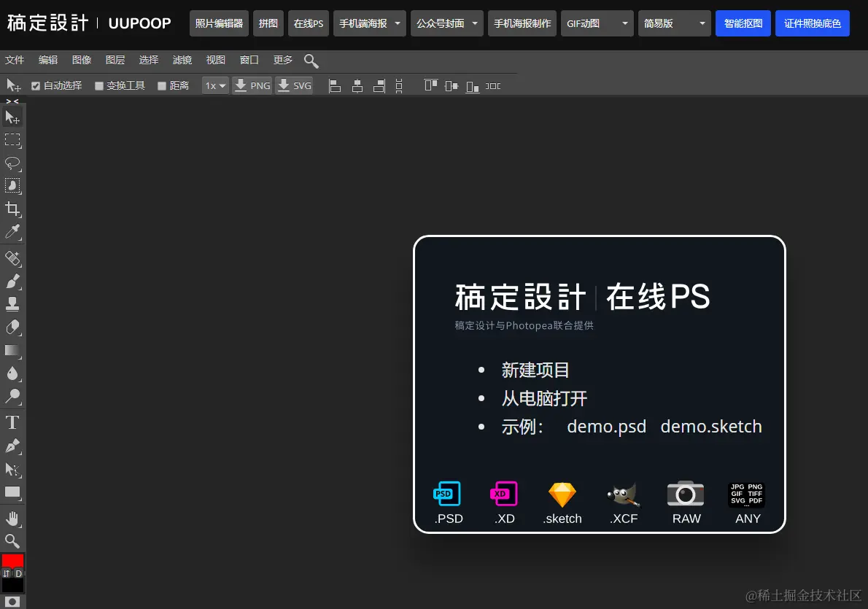
Task: Select the Zoom tool in left toolbar
Action: point(12,541)
